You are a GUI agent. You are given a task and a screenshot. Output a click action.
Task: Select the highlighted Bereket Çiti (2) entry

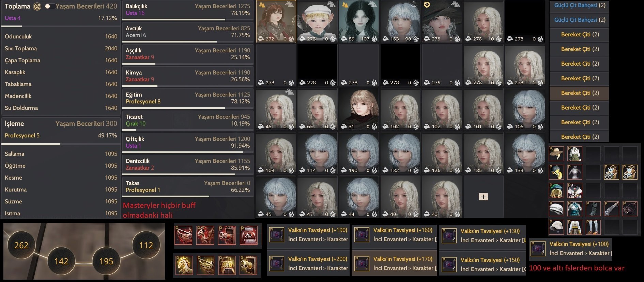coord(579,93)
